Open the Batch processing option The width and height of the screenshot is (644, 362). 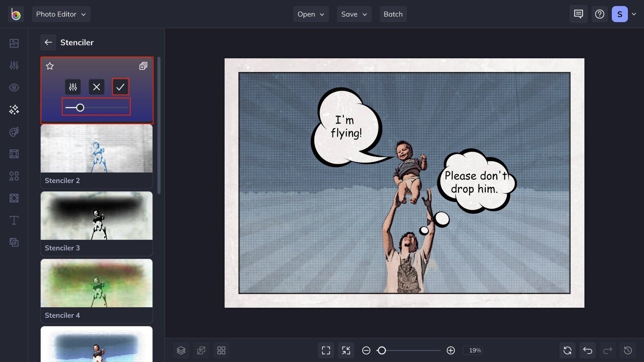click(393, 14)
